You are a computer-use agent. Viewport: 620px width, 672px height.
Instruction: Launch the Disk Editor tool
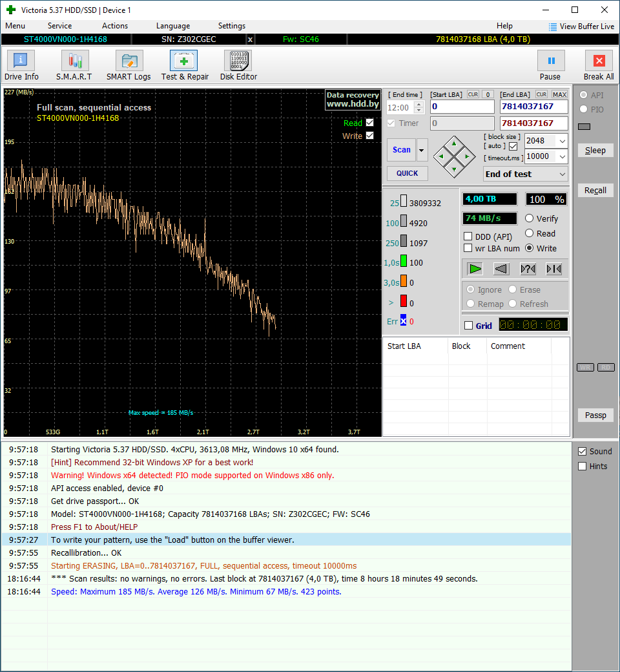238,65
